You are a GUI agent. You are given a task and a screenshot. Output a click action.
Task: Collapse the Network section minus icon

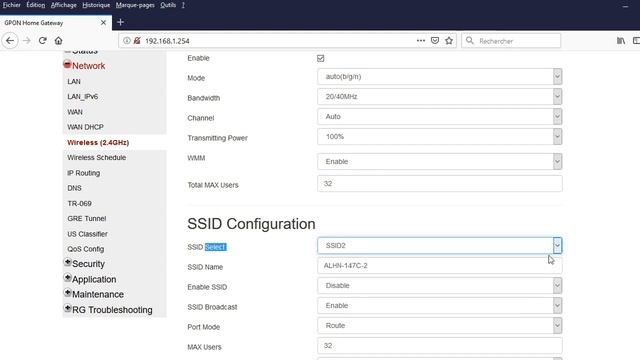click(67, 64)
